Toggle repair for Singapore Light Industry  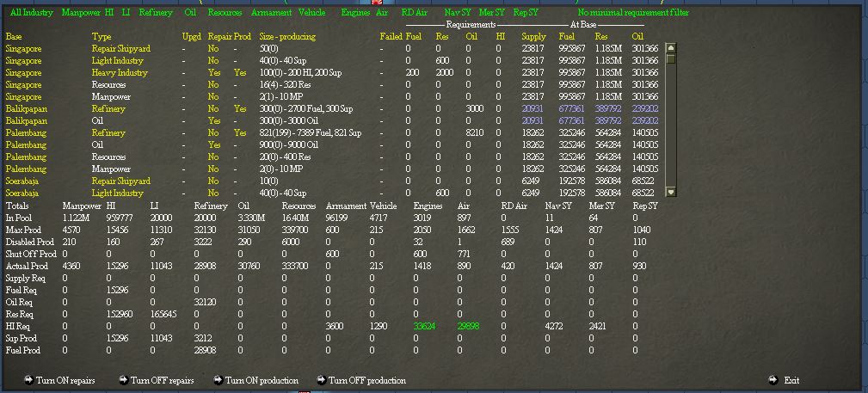tap(213, 61)
